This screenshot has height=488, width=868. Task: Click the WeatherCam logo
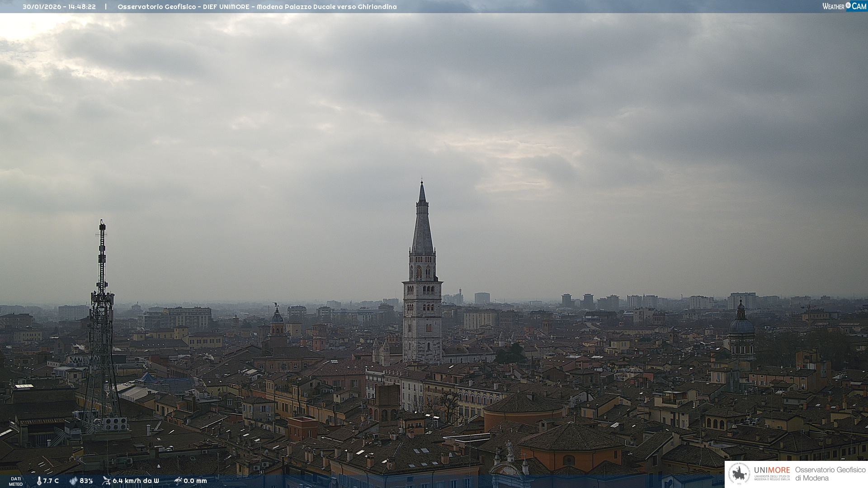click(844, 6)
